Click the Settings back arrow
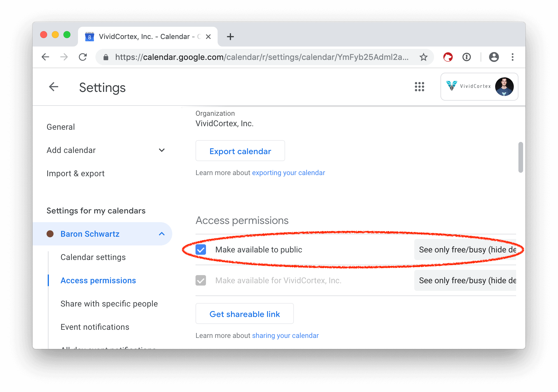558x392 pixels. 54,87
